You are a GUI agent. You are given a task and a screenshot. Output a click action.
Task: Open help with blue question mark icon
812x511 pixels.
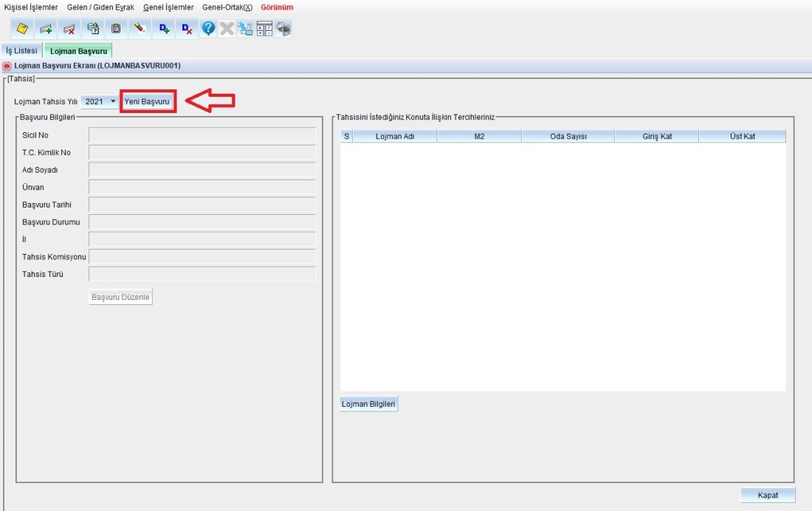pyautogui.click(x=209, y=29)
